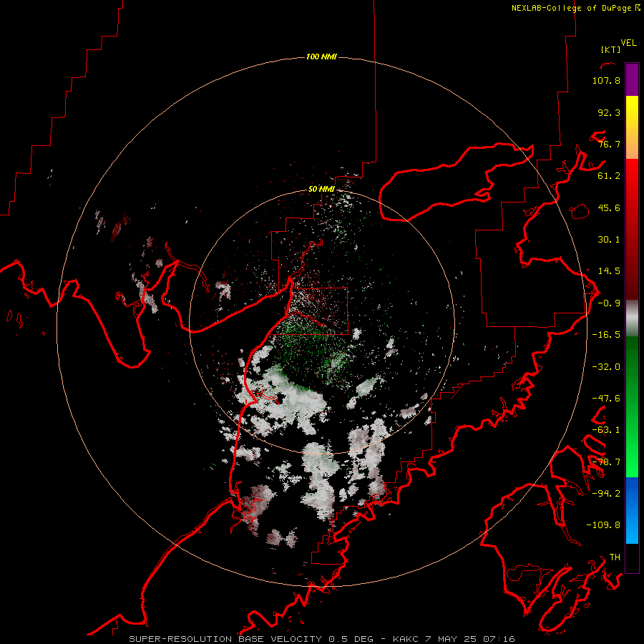The image size is (644, 644).
Task: Click the 76.7 velocity scale value
Action: pyautogui.click(x=609, y=144)
